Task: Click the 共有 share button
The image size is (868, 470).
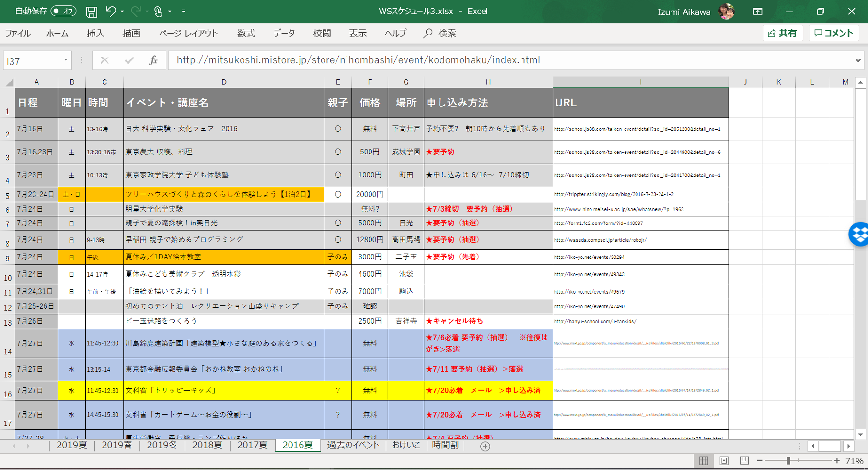Action: [783, 33]
